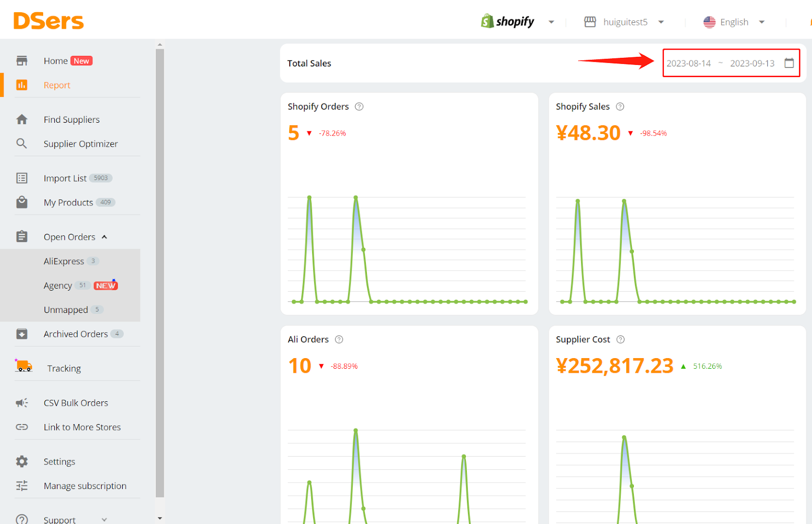Click the New badge next to Home
The image size is (812, 524).
[x=81, y=61]
